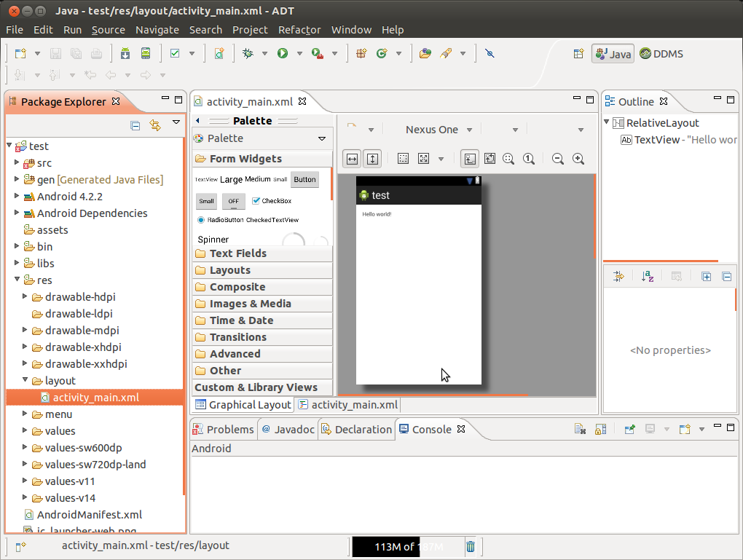Image resolution: width=743 pixels, height=560 pixels.
Task: Select the Button widget in palette
Action: point(304,180)
